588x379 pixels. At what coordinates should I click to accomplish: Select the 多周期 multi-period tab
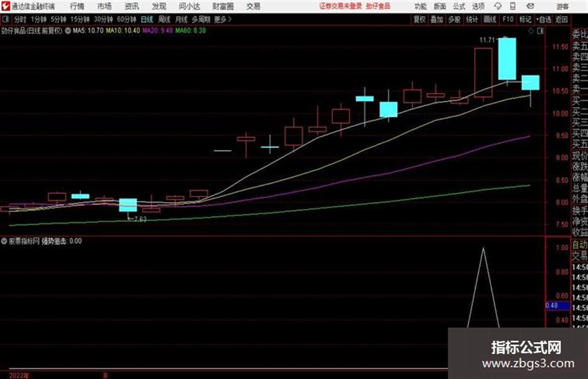(x=201, y=19)
